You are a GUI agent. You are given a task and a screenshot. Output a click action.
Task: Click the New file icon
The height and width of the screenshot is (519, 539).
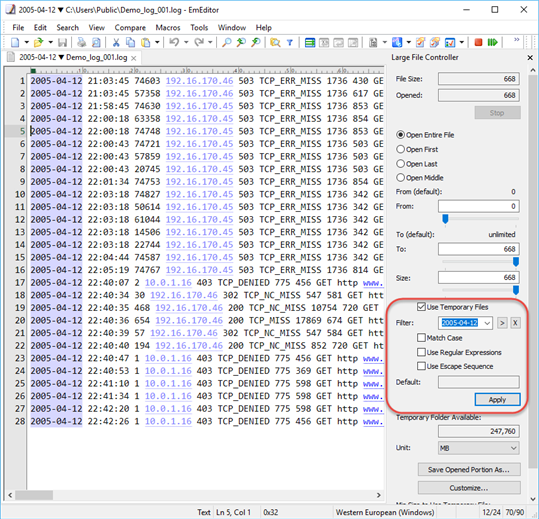tap(15, 43)
